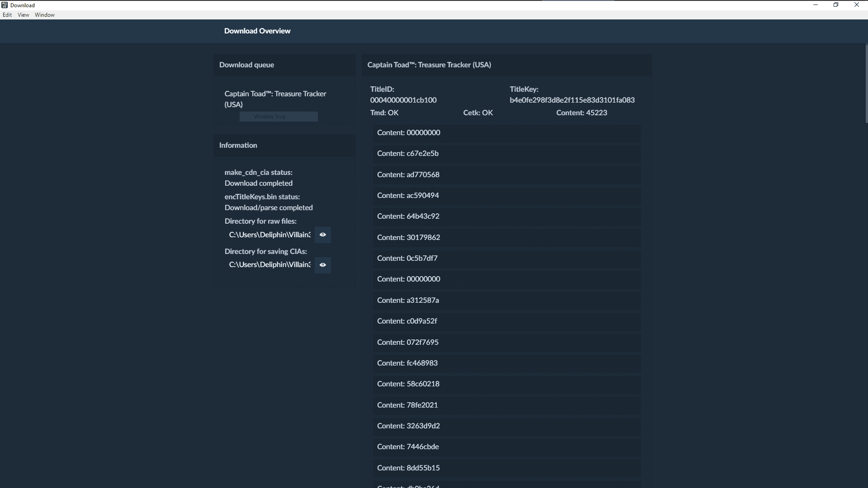868x488 pixels.
Task: Reveal the CIA saving directory with eye icon
Action: coord(323,265)
